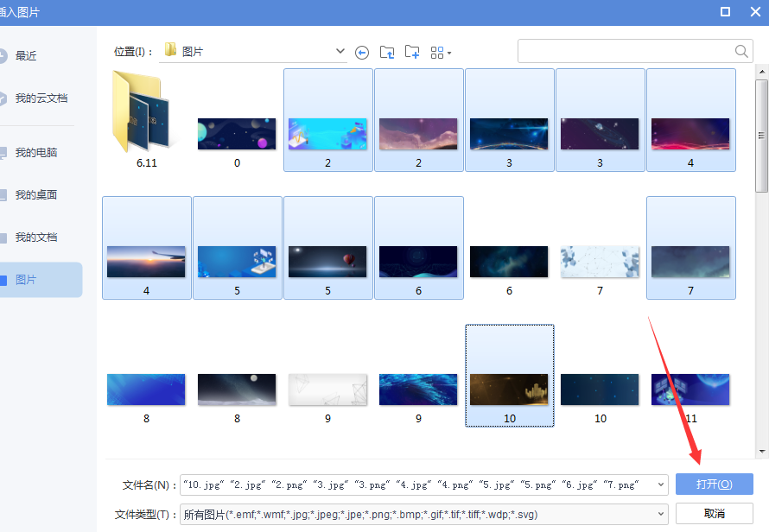The image size is (769, 532).
Task: Select the airplane sunset thumbnail labeled 4
Action: click(146, 262)
